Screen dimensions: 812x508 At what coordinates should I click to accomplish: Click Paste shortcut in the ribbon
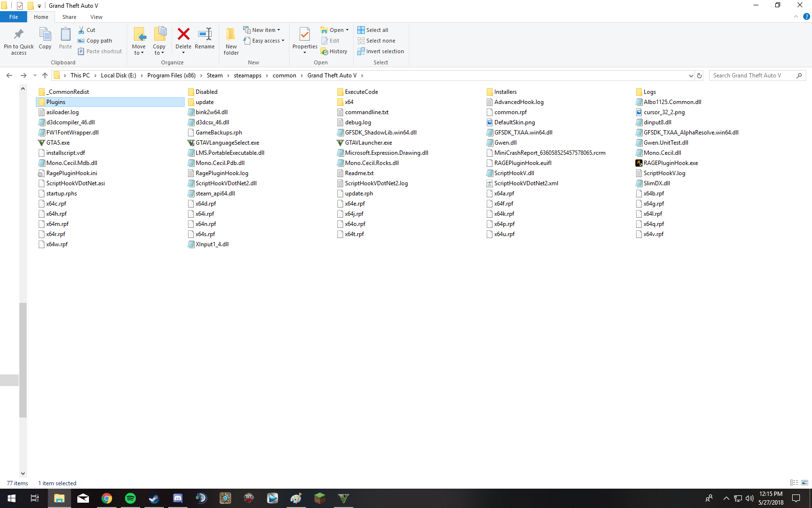(100, 51)
